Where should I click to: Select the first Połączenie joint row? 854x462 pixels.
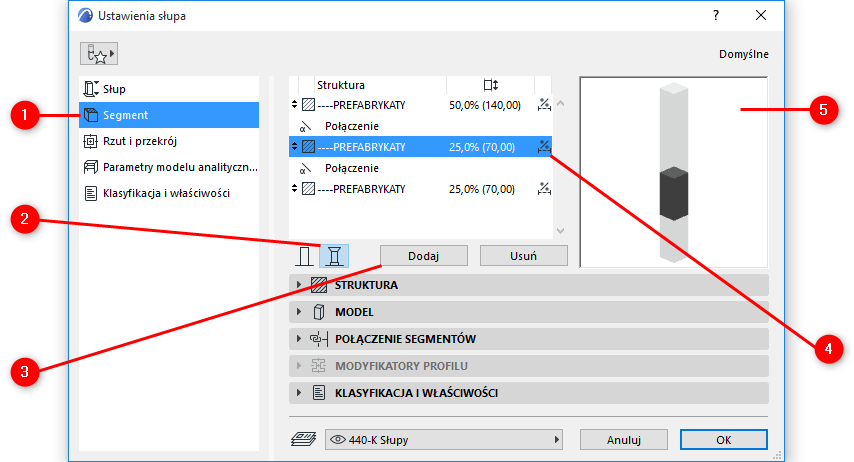click(x=420, y=126)
